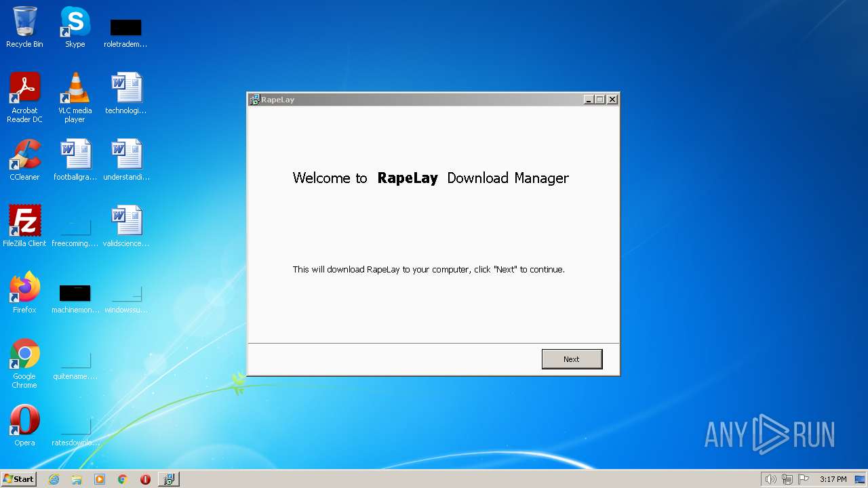Click the Show desktop strip
868x488 pixels.
tap(861, 479)
